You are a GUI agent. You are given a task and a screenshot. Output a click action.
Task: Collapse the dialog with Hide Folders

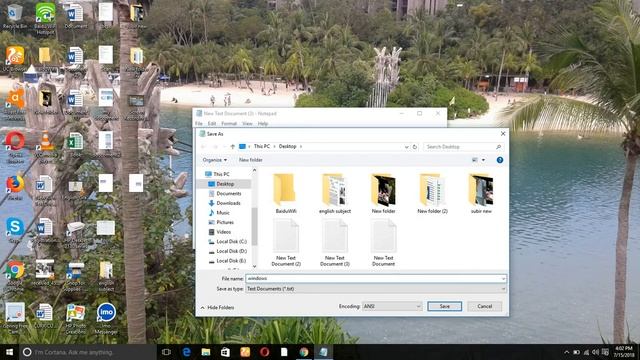tap(217, 307)
